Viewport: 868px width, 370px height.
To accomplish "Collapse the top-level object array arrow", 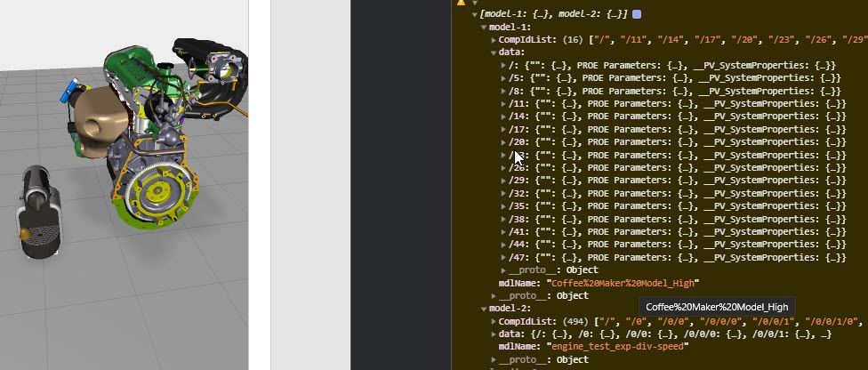I will pos(475,14).
